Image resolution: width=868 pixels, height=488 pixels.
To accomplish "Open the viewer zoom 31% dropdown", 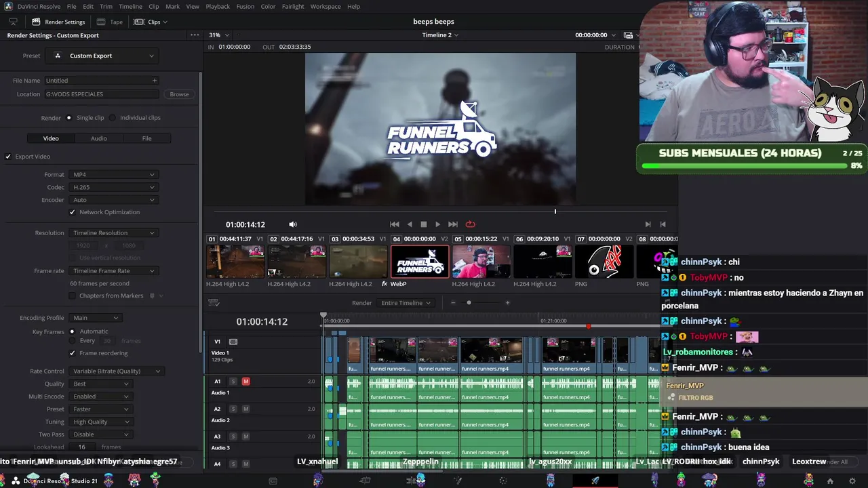I will click(x=218, y=35).
